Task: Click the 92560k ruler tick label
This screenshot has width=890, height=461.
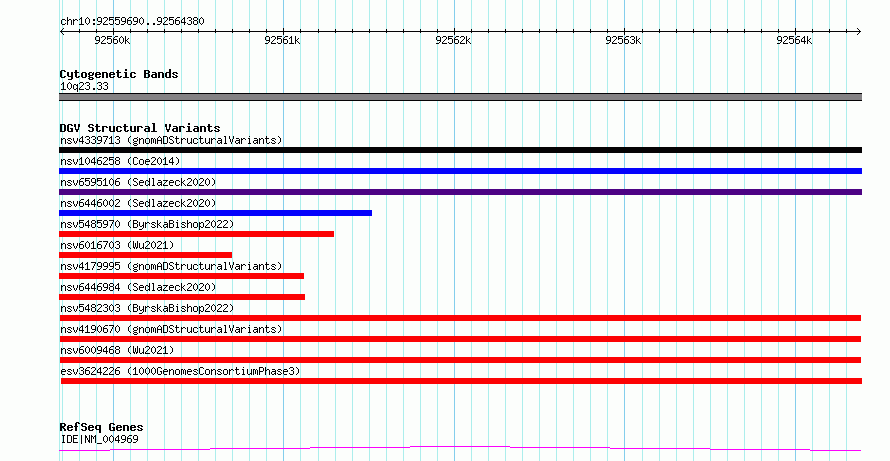Action: pos(112,40)
